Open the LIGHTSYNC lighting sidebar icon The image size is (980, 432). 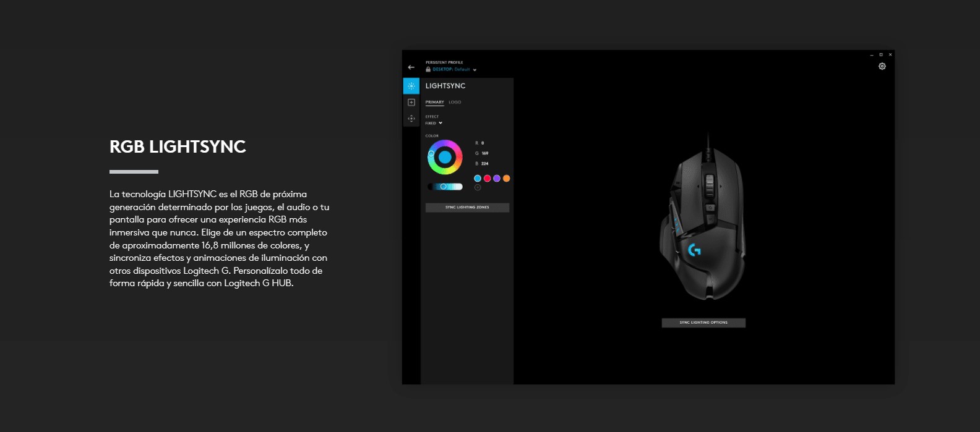tap(411, 86)
